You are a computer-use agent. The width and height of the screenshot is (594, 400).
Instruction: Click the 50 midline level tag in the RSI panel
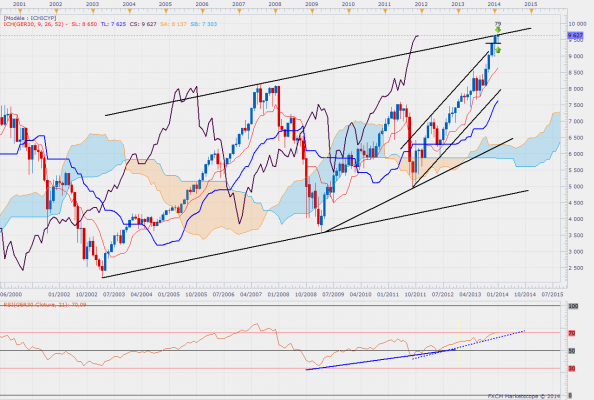pyautogui.click(x=572, y=351)
